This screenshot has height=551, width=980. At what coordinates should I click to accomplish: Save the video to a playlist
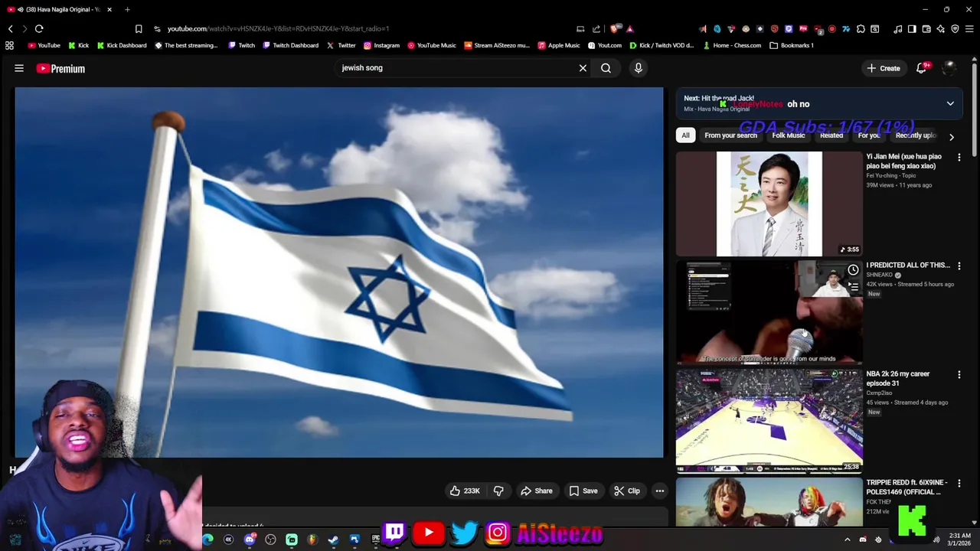pos(583,491)
